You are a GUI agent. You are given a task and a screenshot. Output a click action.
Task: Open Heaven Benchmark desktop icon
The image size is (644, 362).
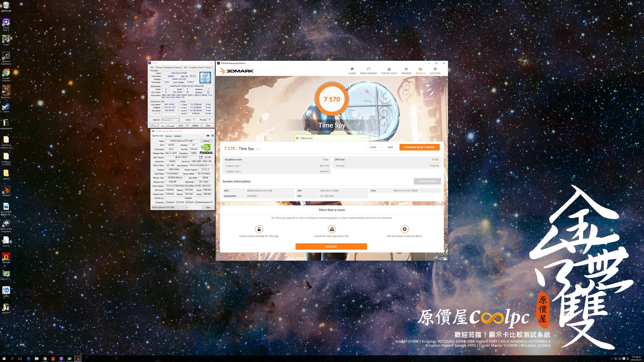coord(6,92)
